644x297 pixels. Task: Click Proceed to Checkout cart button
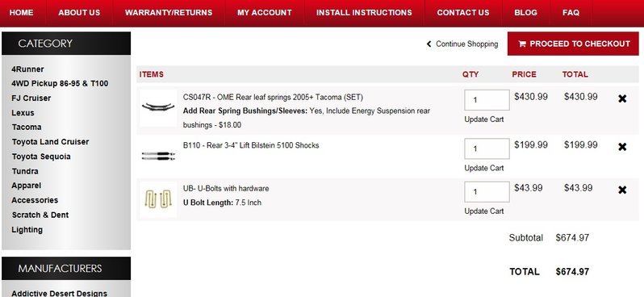[573, 44]
